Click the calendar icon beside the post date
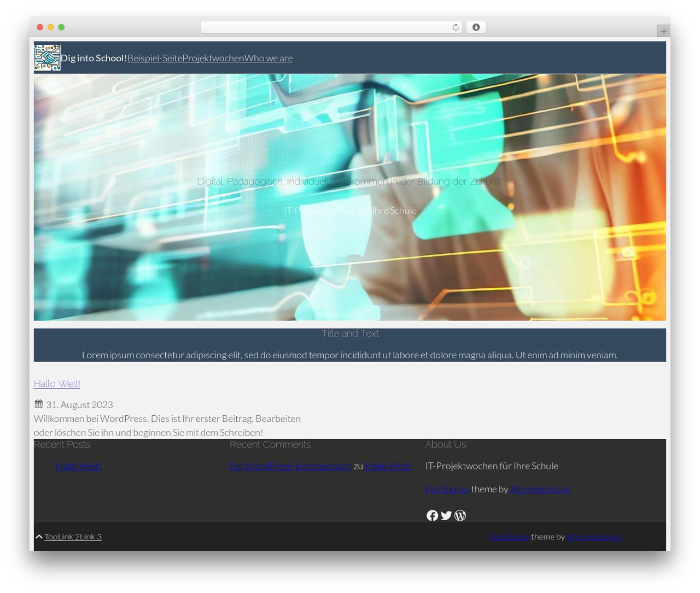This screenshot has width=700, height=593. click(x=38, y=404)
